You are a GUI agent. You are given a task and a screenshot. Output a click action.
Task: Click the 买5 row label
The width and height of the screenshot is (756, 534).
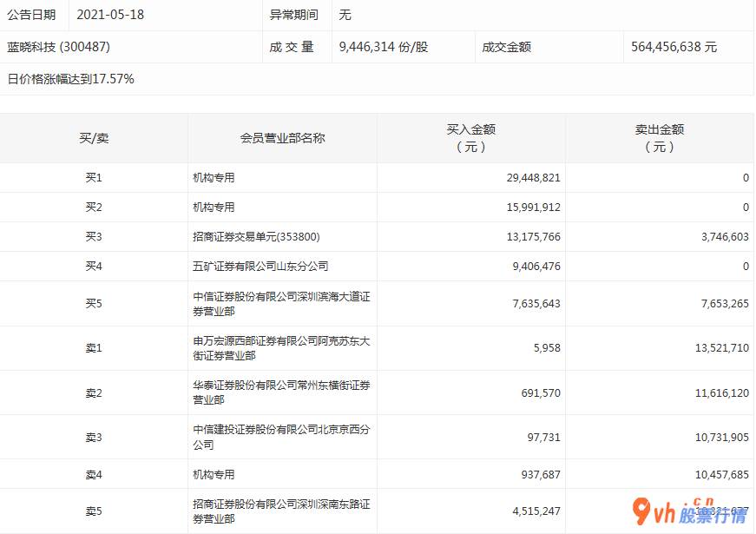94,303
